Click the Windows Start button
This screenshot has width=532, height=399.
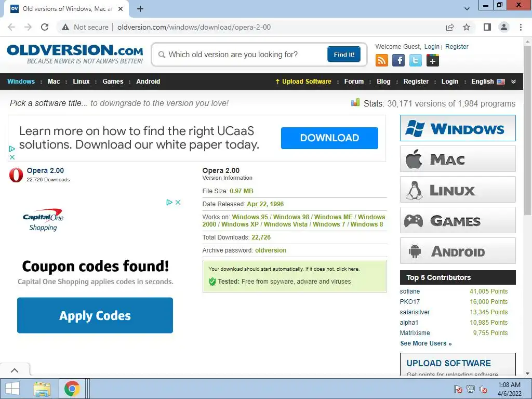coord(12,389)
